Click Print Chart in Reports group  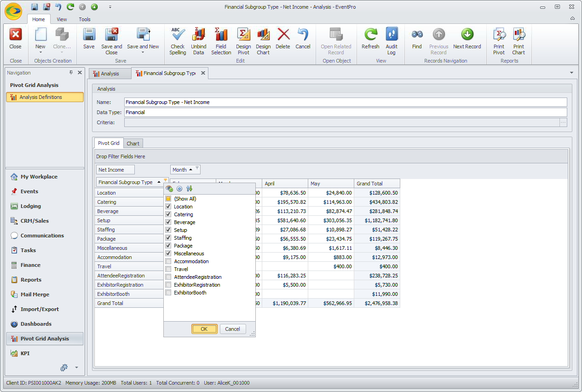[519, 41]
